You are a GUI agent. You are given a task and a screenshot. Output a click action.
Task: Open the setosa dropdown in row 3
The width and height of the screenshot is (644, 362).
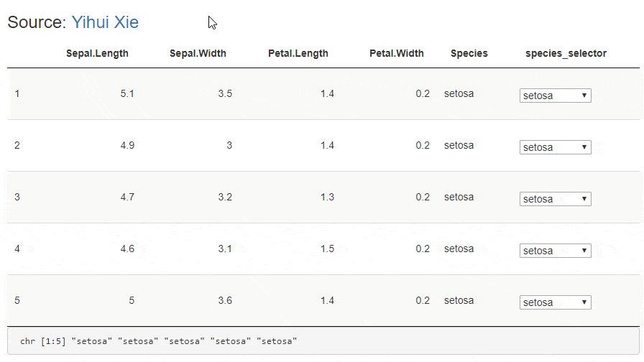[555, 199]
